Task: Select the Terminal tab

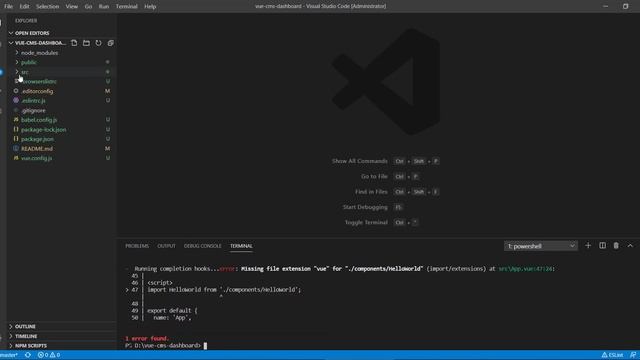Action: coord(241,246)
